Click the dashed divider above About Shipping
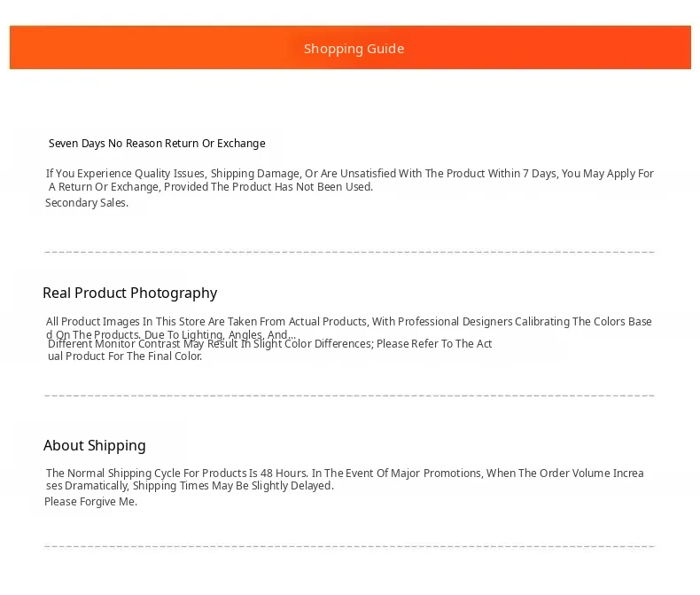The height and width of the screenshot is (595, 700). [x=349, y=395]
